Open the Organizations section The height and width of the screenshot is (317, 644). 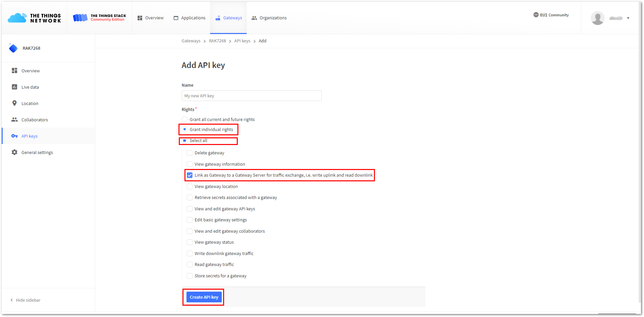pos(269,18)
